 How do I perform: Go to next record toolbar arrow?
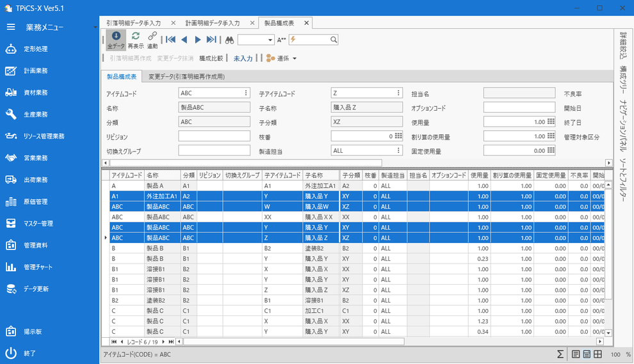198,40
